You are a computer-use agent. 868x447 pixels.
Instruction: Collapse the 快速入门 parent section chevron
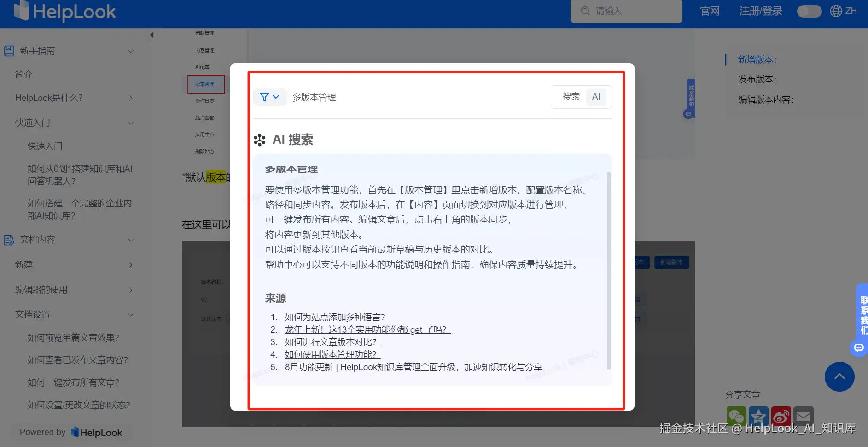[131, 123]
